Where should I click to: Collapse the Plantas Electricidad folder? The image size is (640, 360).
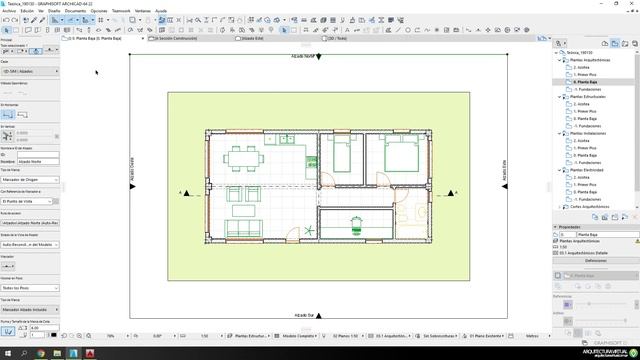[560, 170]
